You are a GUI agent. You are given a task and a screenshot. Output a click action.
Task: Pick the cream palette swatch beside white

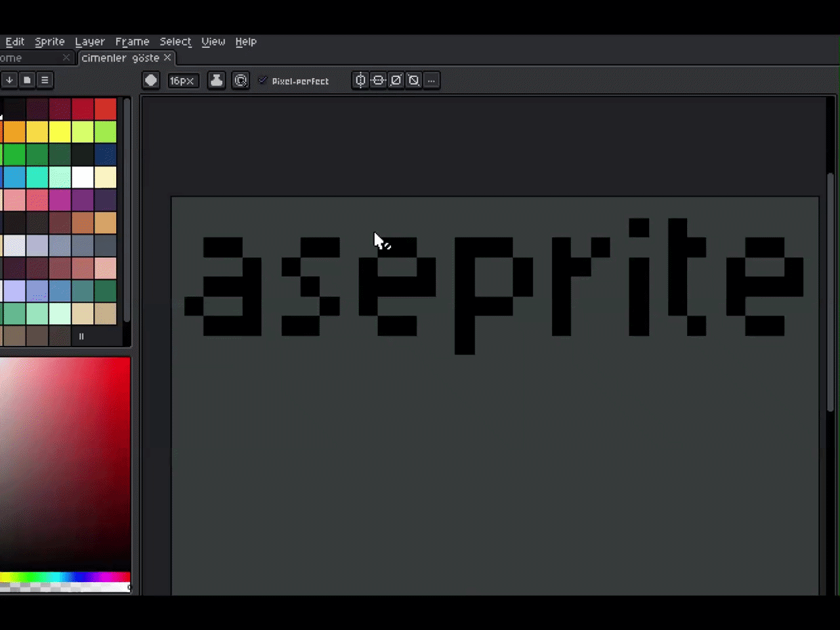pos(105,177)
